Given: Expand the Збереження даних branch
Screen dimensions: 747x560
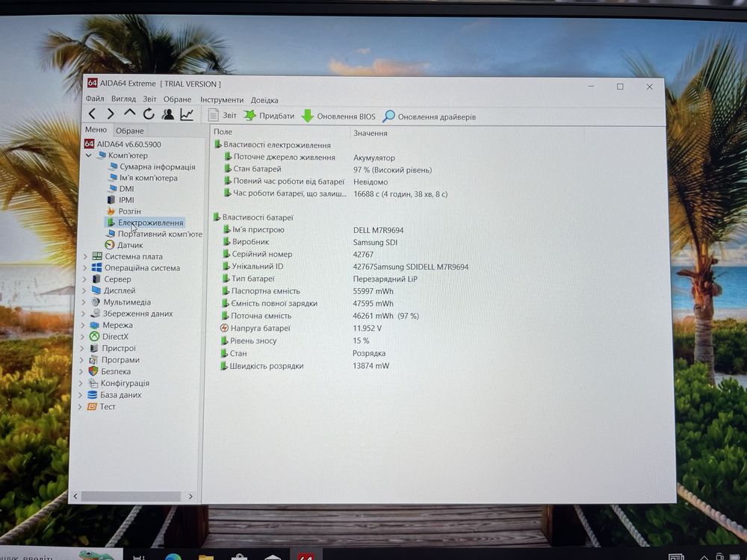Looking at the screenshot, I should point(83,314).
